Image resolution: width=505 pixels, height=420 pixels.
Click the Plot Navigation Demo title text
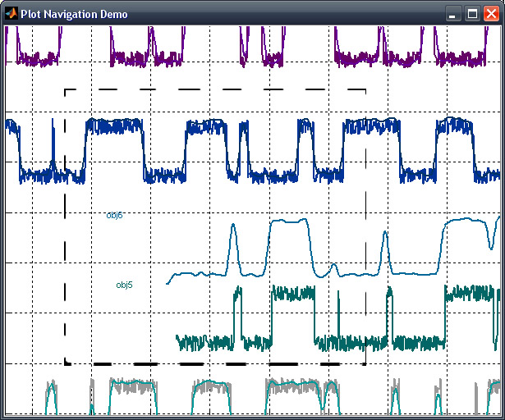click(74, 14)
